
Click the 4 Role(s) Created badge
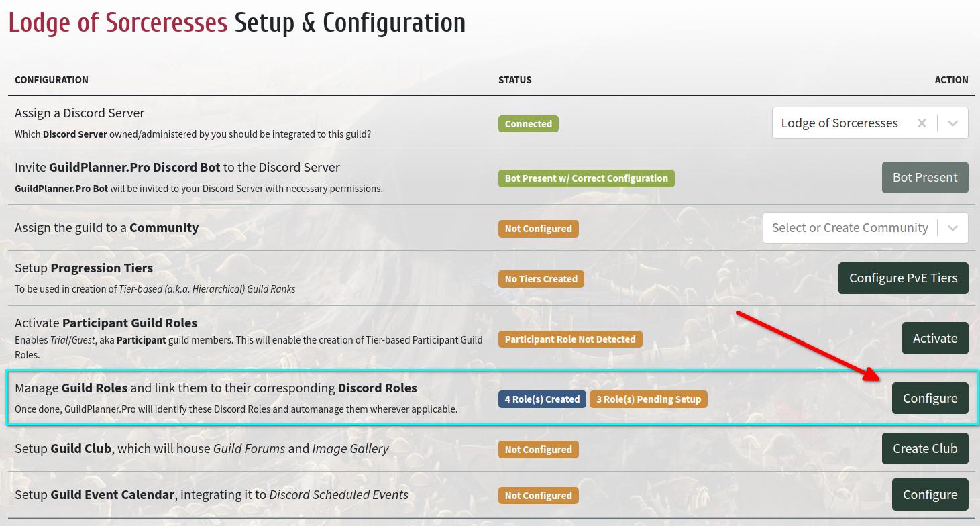coord(542,399)
